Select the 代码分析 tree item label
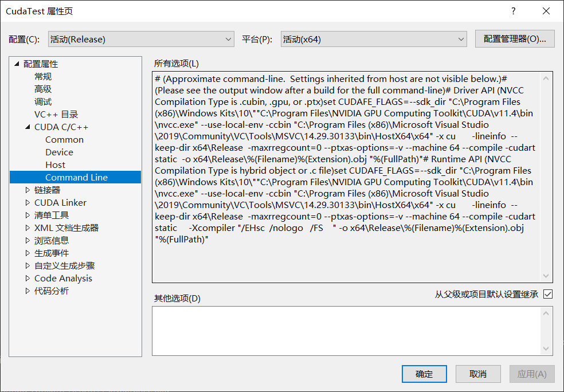Screen dimensions: 564x392 pos(52,291)
